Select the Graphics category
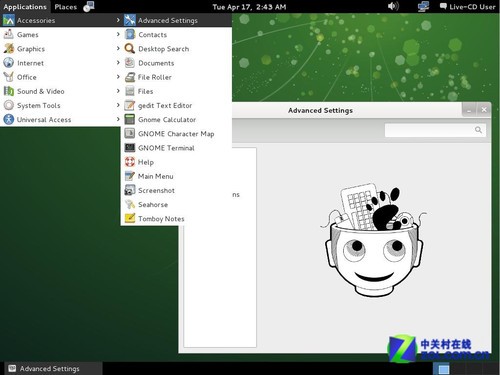 pyautogui.click(x=61, y=49)
